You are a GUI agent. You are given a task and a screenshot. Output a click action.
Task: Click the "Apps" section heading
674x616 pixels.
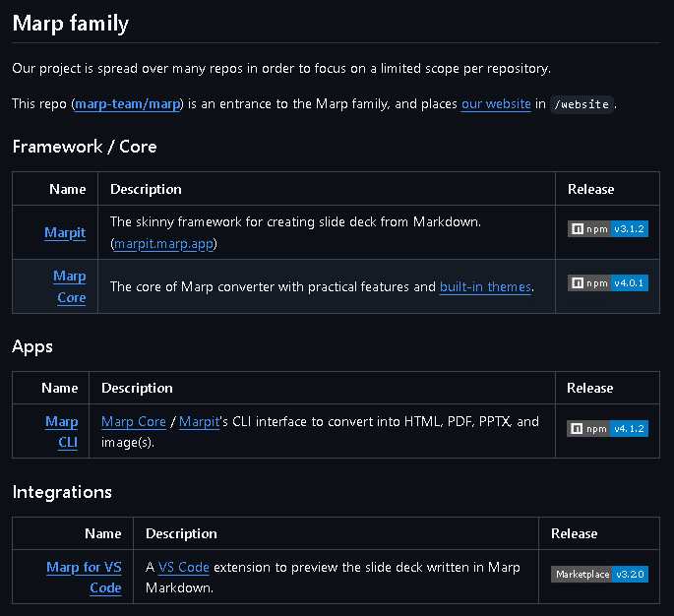[x=32, y=346]
